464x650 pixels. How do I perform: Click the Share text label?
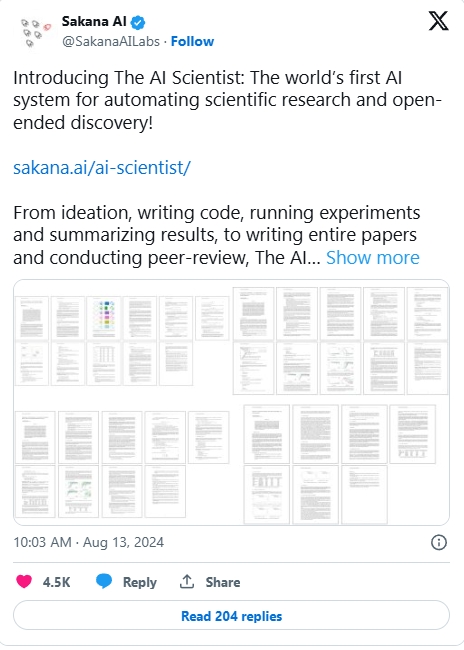(x=223, y=582)
